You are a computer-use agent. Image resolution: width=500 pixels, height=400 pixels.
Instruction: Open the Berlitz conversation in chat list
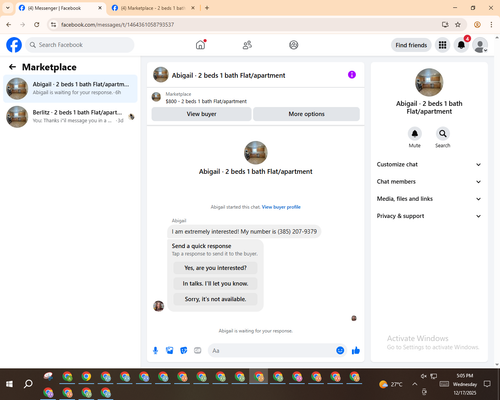(70, 117)
